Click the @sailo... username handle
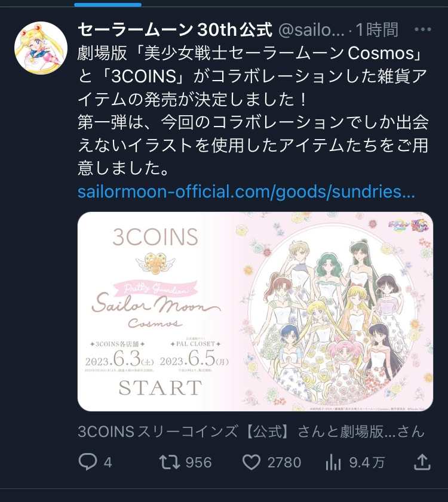Image resolution: width=448 pixels, height=502 pixels. [x=311, y=30]
